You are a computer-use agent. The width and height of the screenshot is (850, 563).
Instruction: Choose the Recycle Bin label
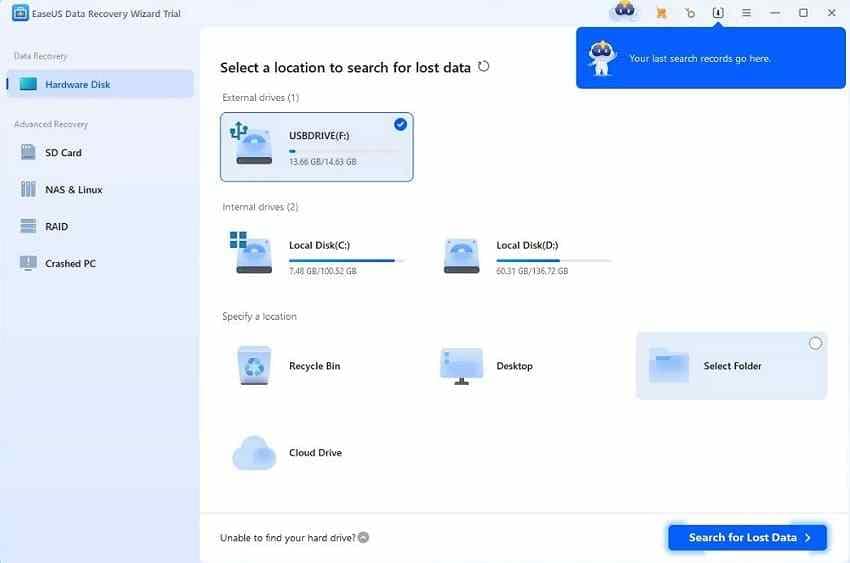tap(314, 366)
